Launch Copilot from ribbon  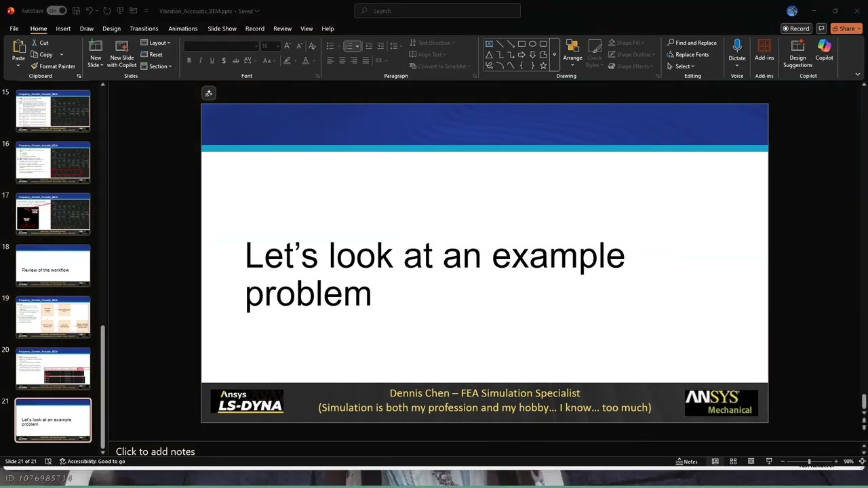(x=824, y=50)
